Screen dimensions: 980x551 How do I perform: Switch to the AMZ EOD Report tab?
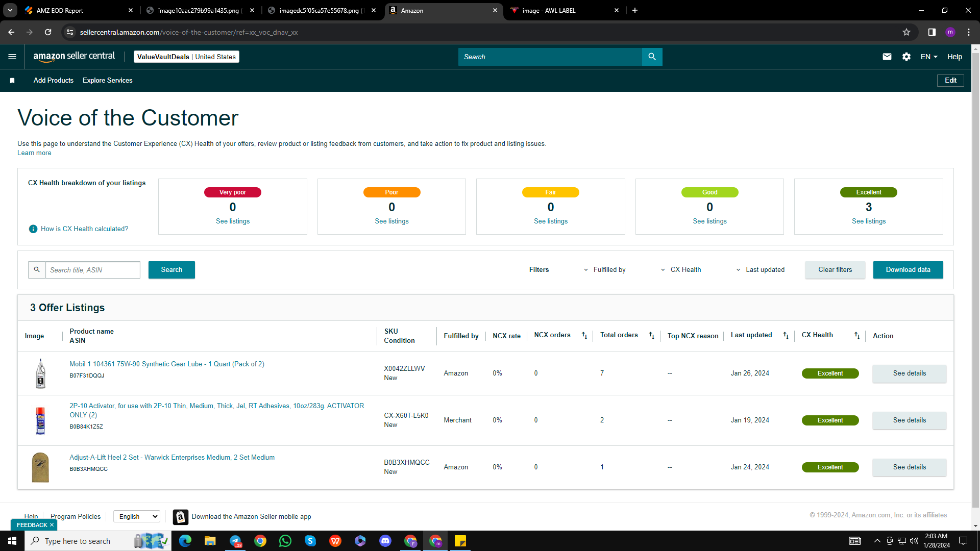80,10
